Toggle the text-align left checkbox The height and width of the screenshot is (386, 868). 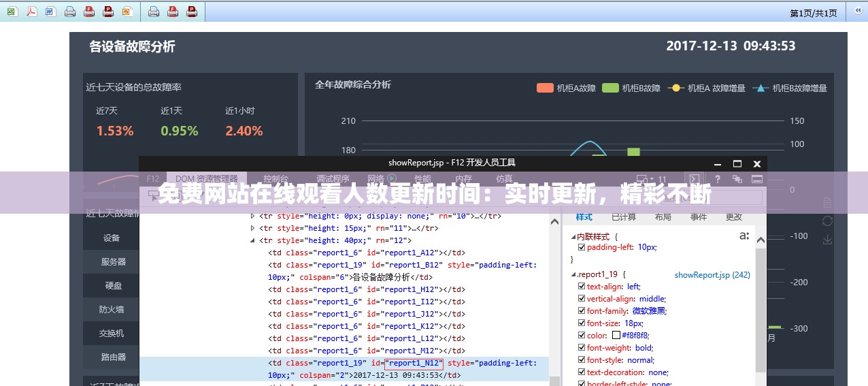pos(581,287)
